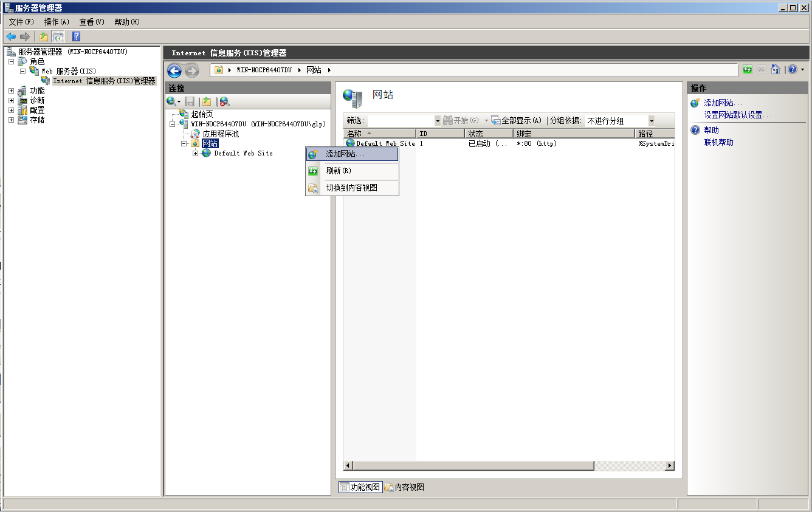The width and height of the screenshot is (812, 512).
Task: Click the 添加网站... link in the Actions pane
Action: coord(723,103)
